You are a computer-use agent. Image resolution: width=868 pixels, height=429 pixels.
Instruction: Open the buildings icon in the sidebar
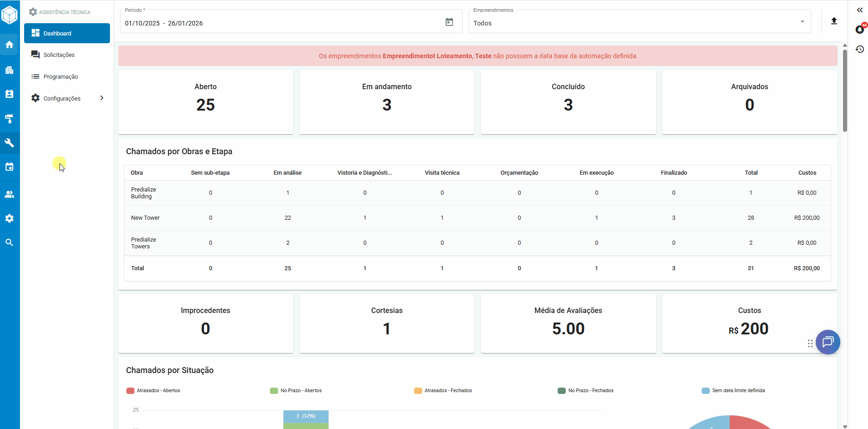[x=9, y=70]
